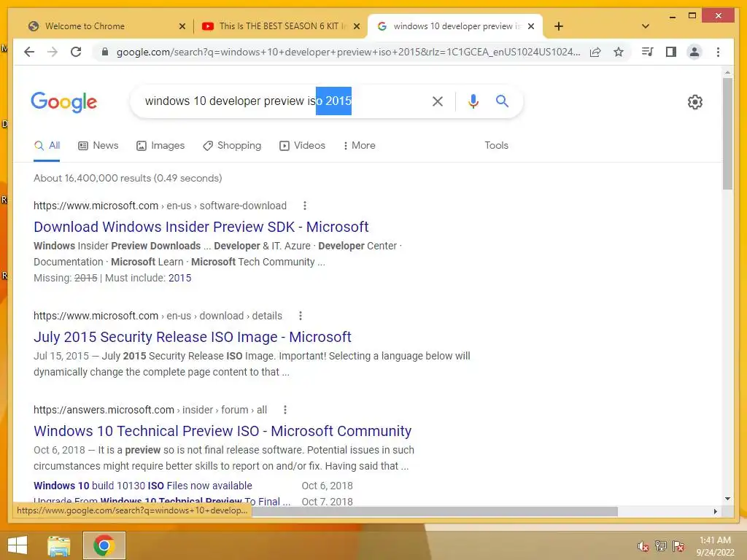747x560 pixels.
Task: Open a new tab with plus button
Action: point(559,26)
